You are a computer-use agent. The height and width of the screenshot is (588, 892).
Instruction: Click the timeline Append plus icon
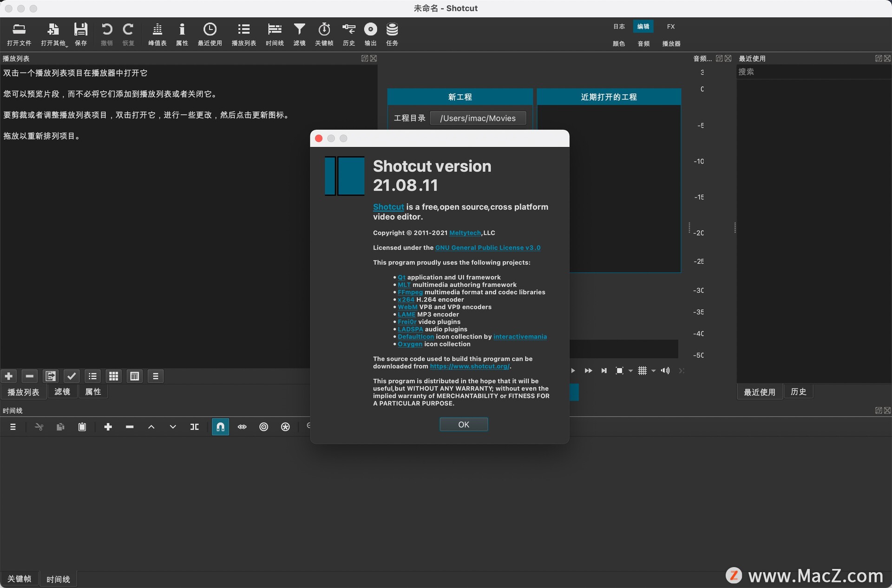(108, 427)
